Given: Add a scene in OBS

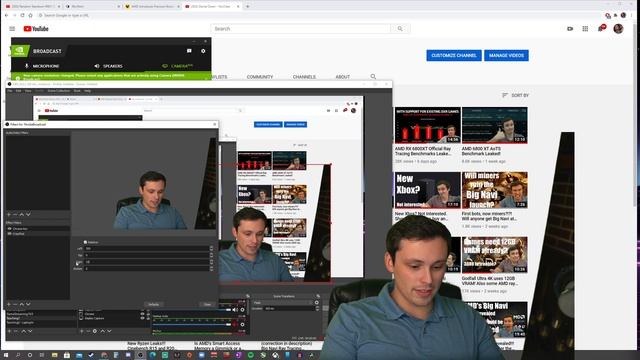Looking at the screenshot, I should coord(9,331).
